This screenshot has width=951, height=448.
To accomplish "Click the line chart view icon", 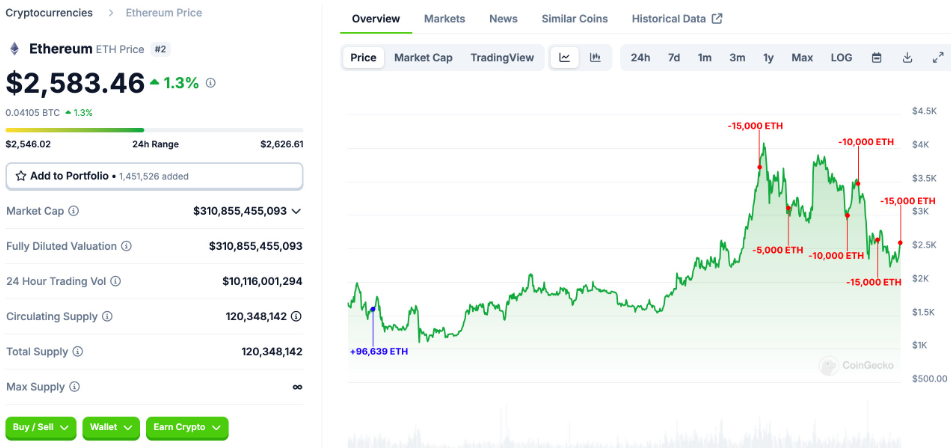I will click(x=565, y=58).
